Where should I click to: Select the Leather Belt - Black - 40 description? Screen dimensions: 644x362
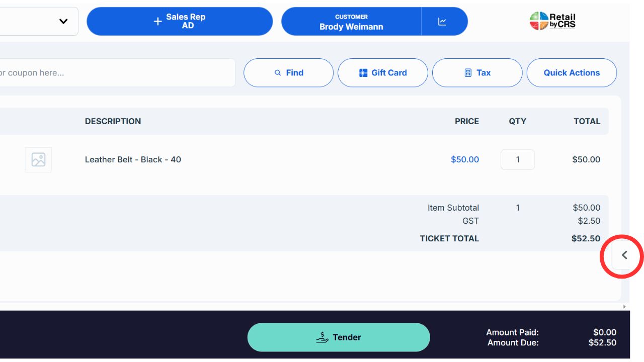tap(133, 159)
